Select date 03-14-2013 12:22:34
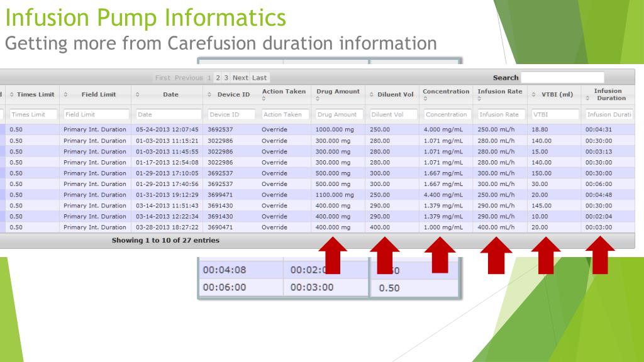Image resolution: width=644 pixels, height=362 pixels. [x=167, y=216]
